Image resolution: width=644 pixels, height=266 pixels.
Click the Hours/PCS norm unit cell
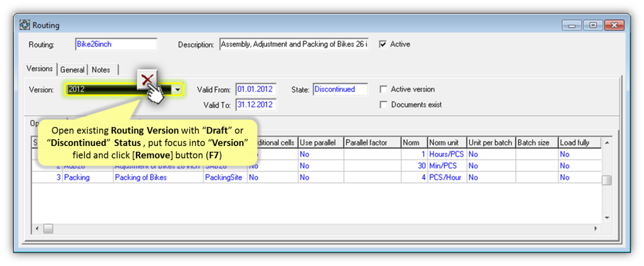[x=447, y=154]
